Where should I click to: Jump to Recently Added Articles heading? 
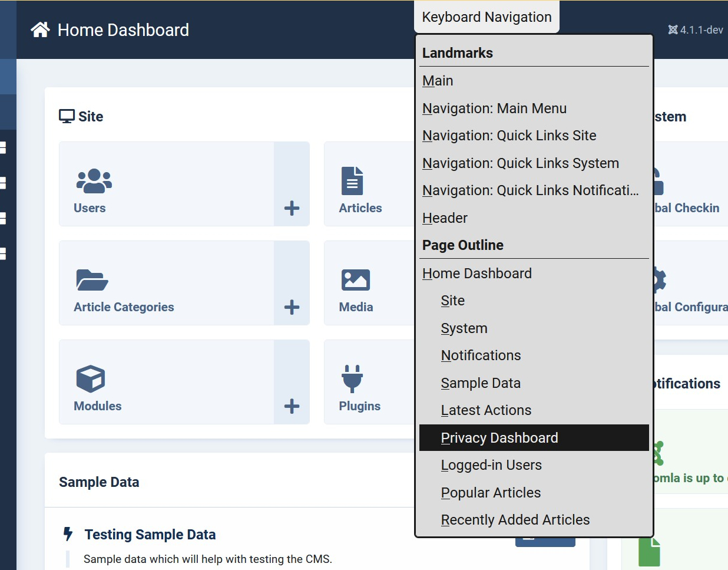(515, 520)
